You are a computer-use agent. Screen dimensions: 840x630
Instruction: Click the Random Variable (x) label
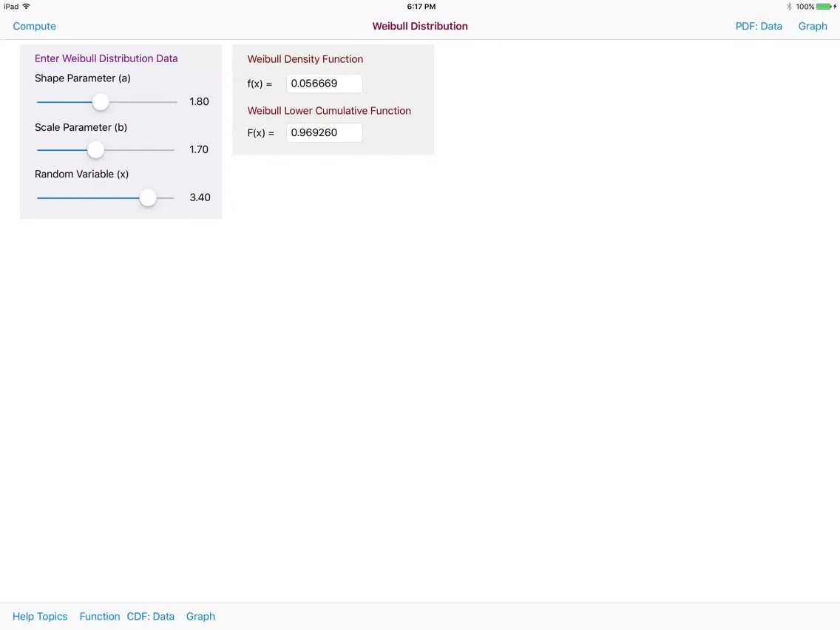pyautogui.click(x=81, y=174)
